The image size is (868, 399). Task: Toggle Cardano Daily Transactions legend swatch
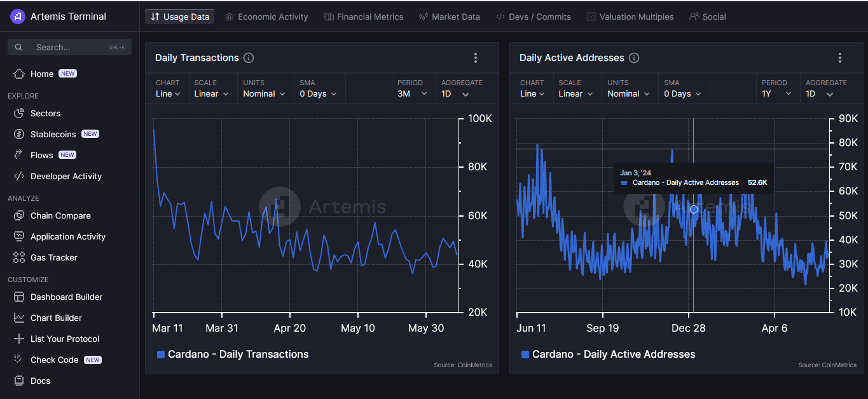click(x=161, y=355)
